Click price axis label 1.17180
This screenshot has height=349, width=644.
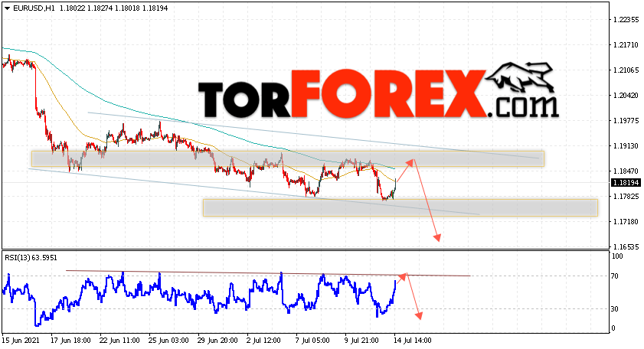[x=626, y=222]
